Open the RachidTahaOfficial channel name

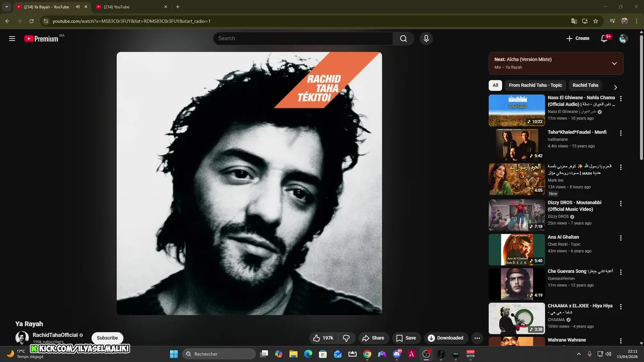point(55,335)
